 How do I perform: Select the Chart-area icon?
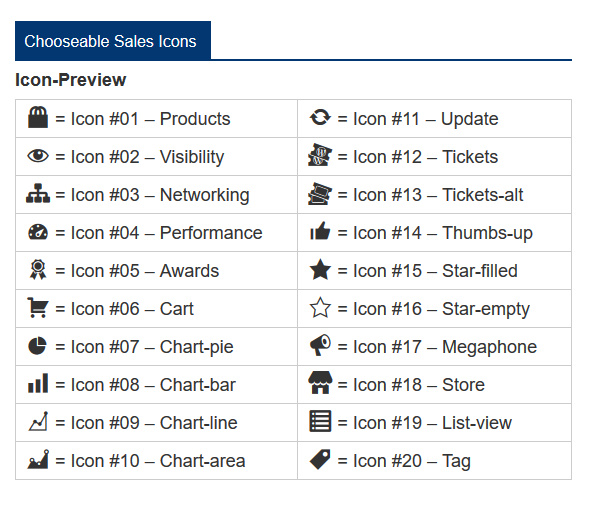(38, 459)
